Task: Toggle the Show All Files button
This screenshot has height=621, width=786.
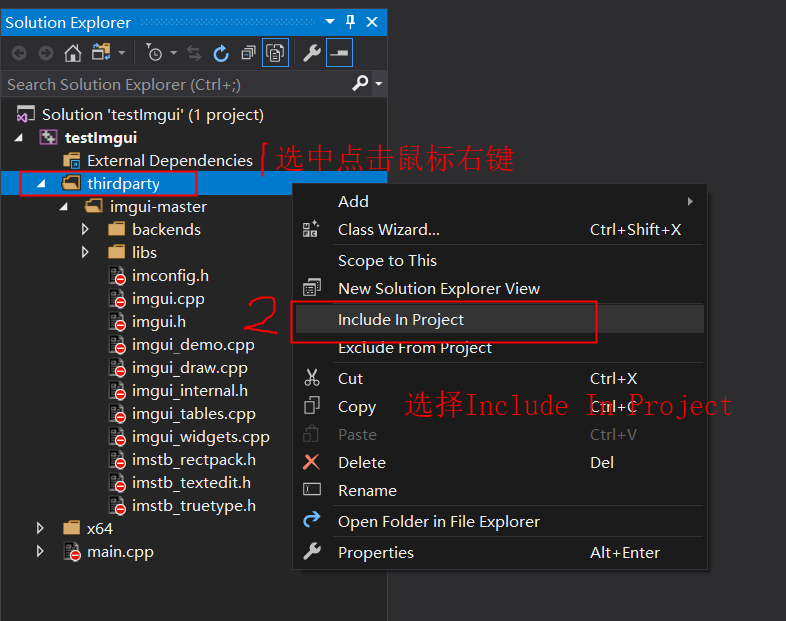Action: click(x=275, y=53)
